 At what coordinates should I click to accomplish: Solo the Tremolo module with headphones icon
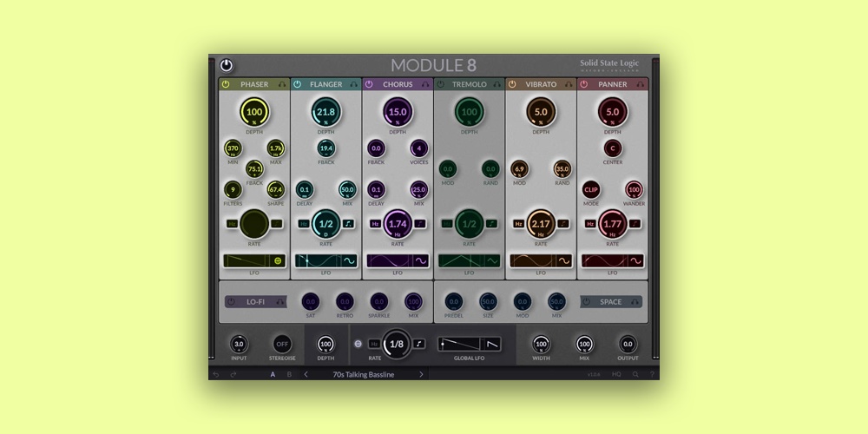[496, 85]
